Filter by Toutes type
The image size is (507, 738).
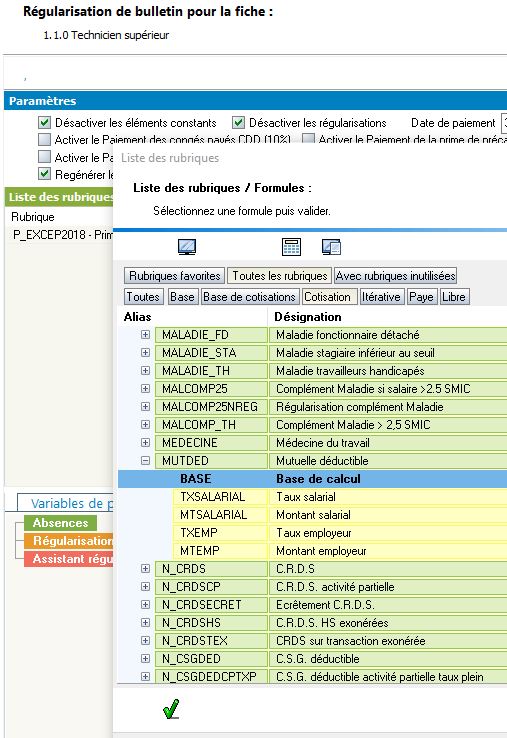click(143, 297)
